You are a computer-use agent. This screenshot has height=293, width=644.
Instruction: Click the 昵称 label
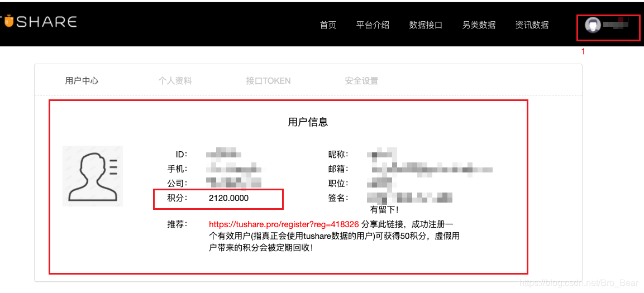tap(338, 155)
